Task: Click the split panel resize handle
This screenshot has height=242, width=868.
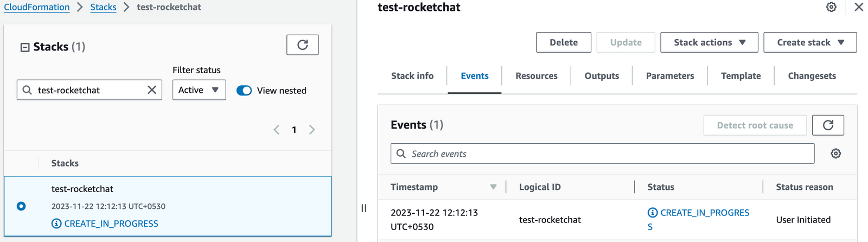Action: pos(364,208)
